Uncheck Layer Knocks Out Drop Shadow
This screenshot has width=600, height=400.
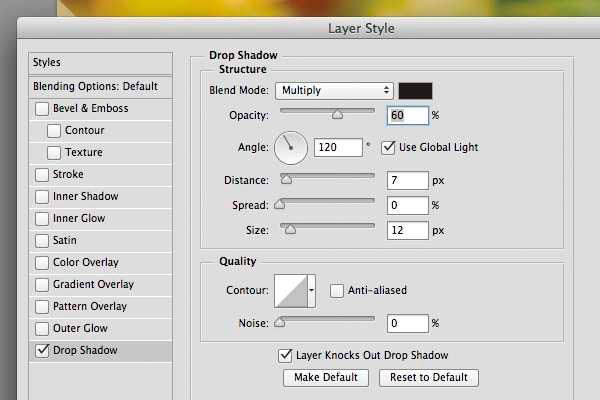click(x=285, y=356)
